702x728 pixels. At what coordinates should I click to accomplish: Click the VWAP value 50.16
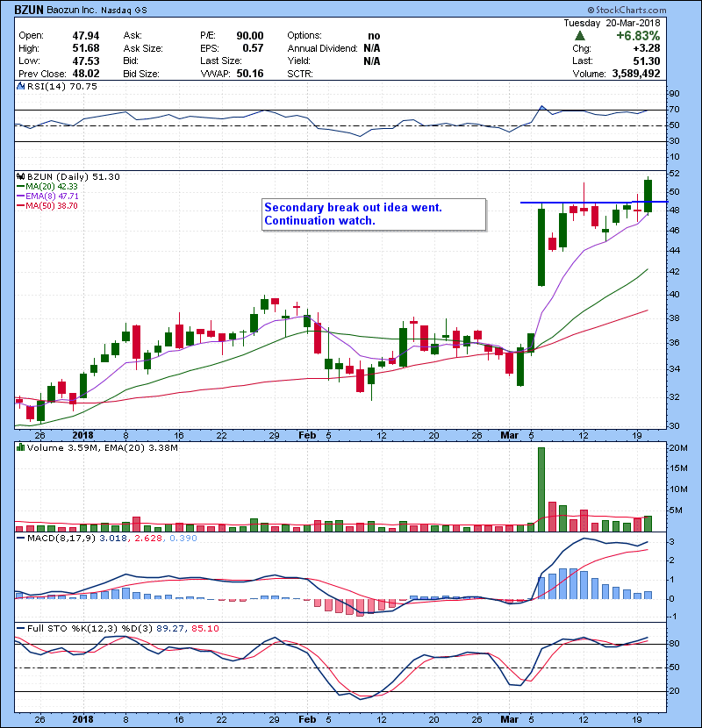pos(250,74)
